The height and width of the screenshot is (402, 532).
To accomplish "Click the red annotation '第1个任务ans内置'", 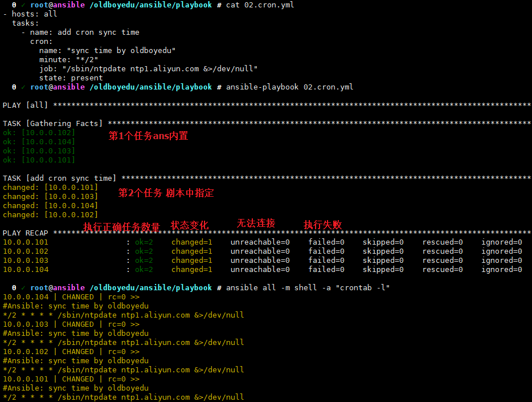I will (148, 136).
